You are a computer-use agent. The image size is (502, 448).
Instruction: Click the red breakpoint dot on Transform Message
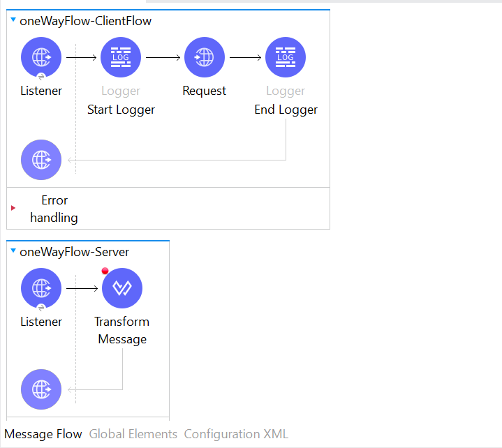point(105,271)
